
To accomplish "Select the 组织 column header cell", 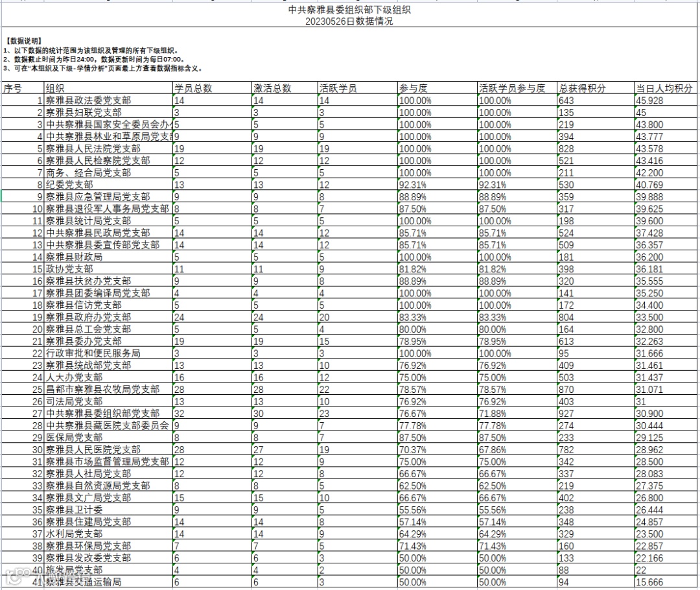I will pos(108,88).
